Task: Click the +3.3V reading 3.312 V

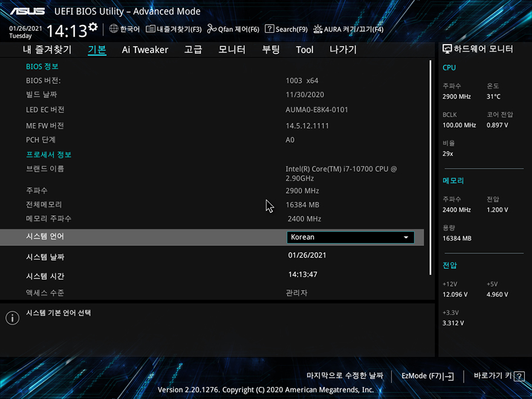Action: (x=453, y=323)
